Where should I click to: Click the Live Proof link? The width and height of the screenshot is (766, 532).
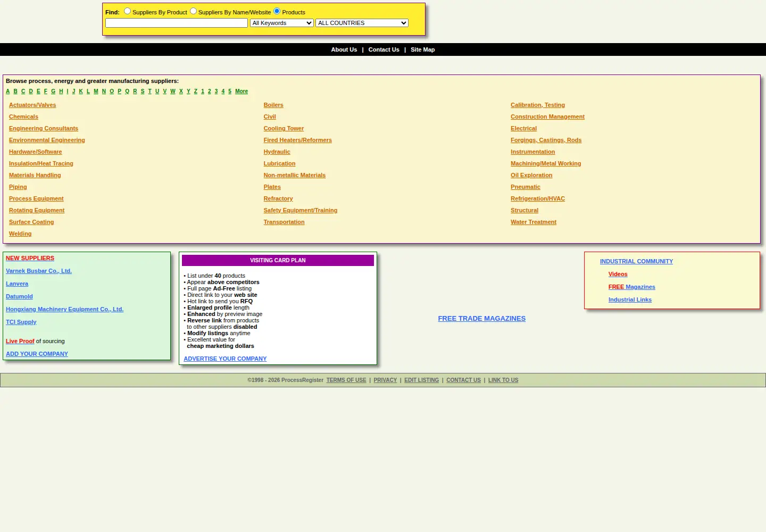pyautogui.click(x=20, y=342)
